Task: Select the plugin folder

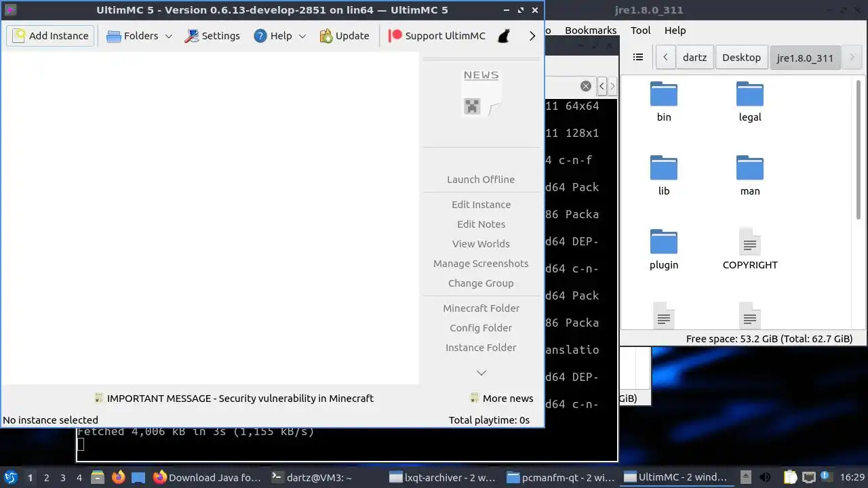Action: click(x=664, y=249)
